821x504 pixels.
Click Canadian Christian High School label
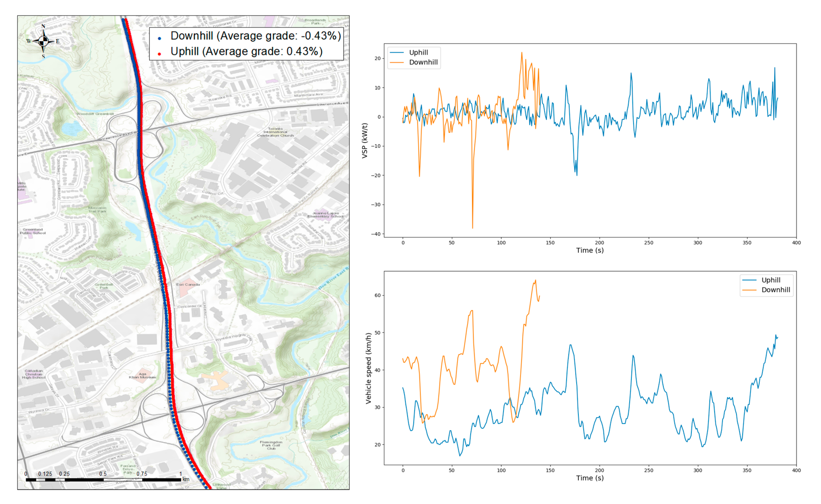click(34, 374)
